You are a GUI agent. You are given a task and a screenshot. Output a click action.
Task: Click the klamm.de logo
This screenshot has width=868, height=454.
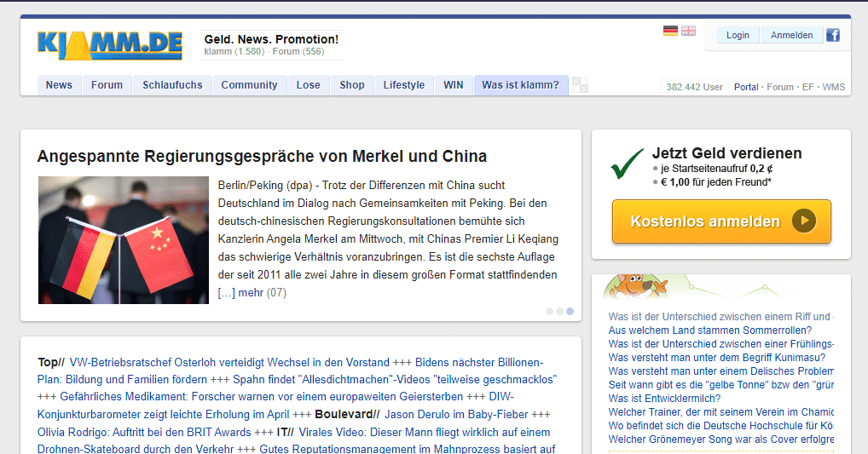(x=109, y=45)
